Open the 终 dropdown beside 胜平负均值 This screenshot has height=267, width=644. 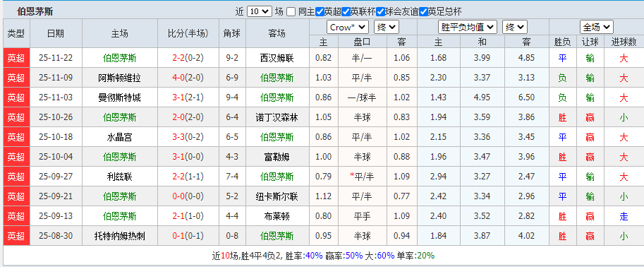pyautogui.click(x=515, y=28)
